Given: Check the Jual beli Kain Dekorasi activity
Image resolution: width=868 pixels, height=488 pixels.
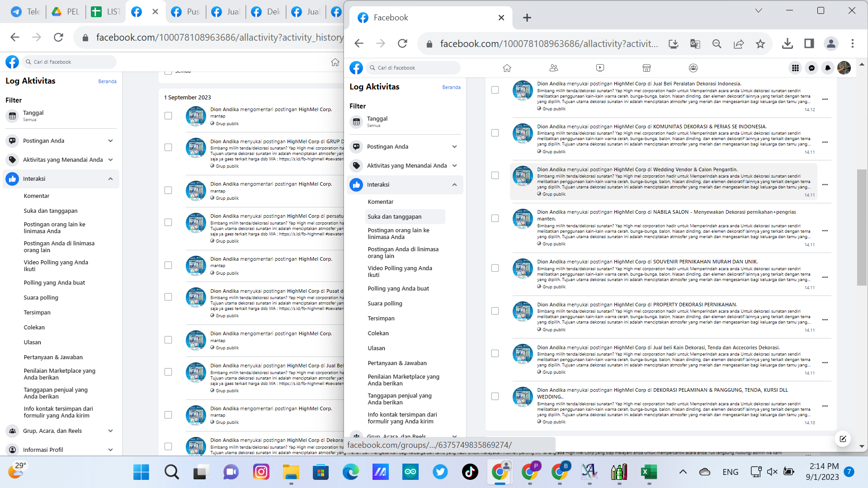Looking at the screenshot, I should click(x=495, y=353).
